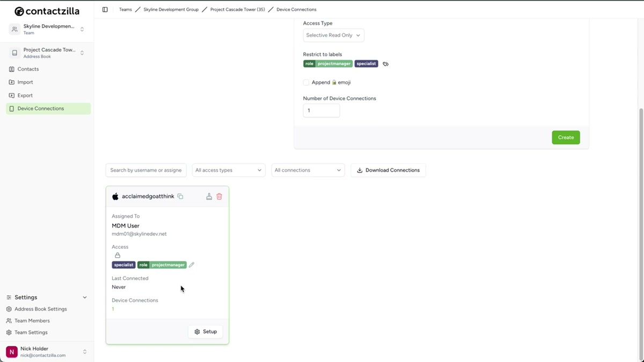Click the Device Connections count 1

(x=113, y=309)
